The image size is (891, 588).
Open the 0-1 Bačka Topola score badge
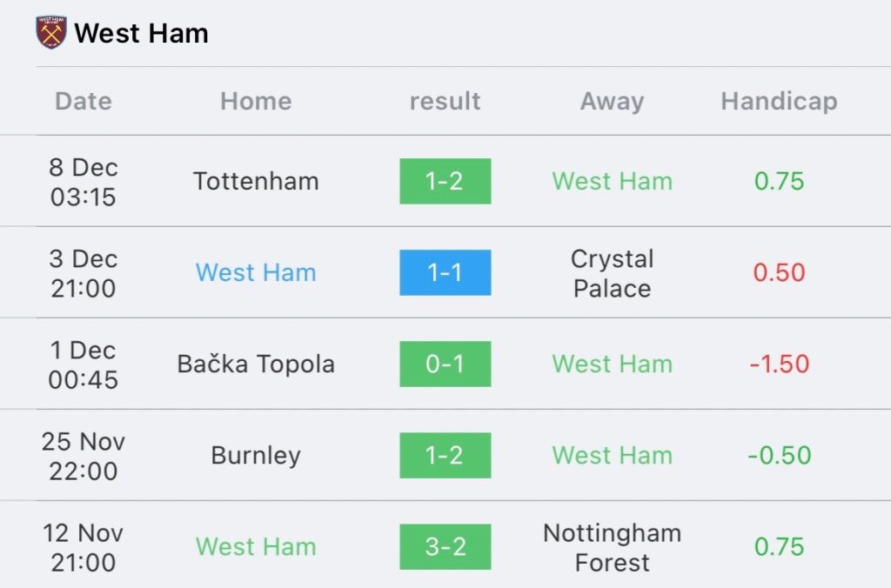[x=445, y=364]
